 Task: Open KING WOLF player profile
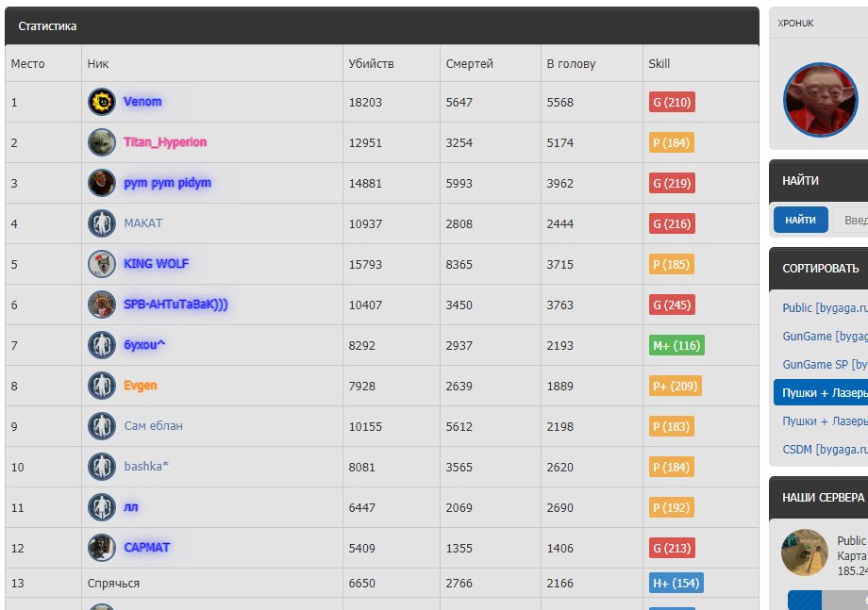coord(156,264)
